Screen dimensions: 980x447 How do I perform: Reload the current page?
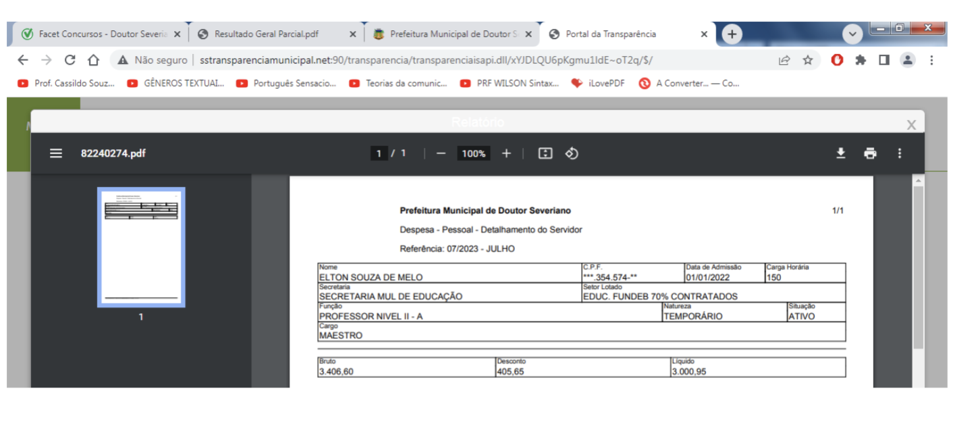click(x=70, y=60)
